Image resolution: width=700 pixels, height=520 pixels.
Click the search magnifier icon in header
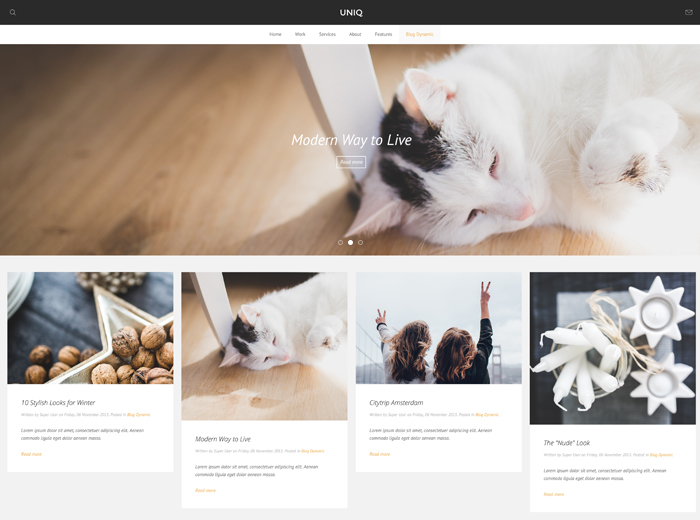pyautogui.click(x=13, y=12)
